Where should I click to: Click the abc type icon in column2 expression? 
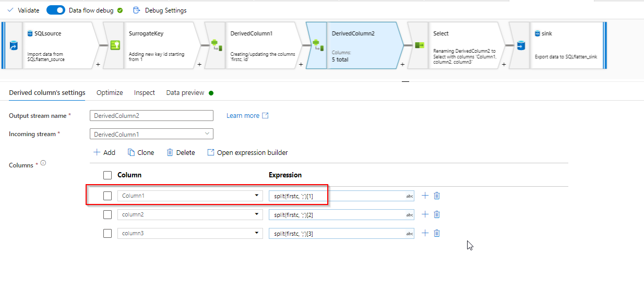coord(409,215)
